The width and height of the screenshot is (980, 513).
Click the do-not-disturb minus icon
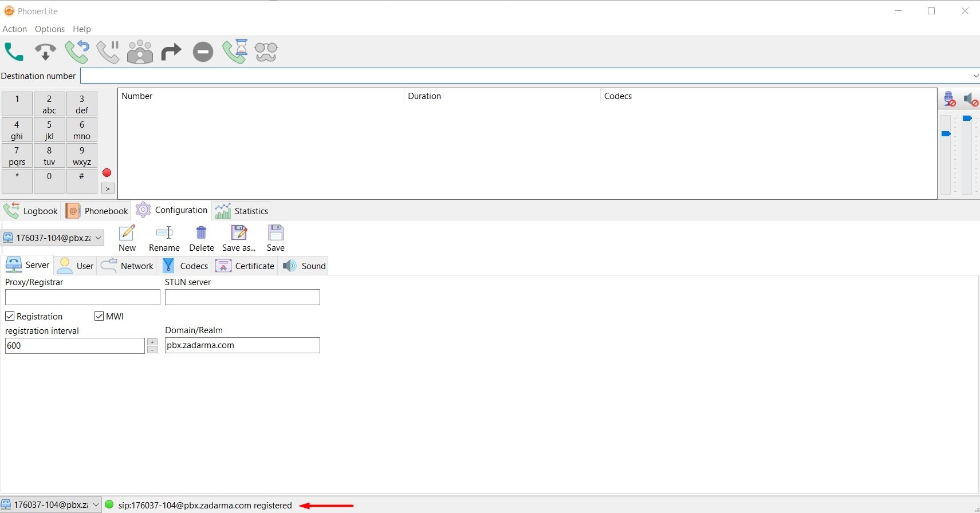click(x=203, y=52)
